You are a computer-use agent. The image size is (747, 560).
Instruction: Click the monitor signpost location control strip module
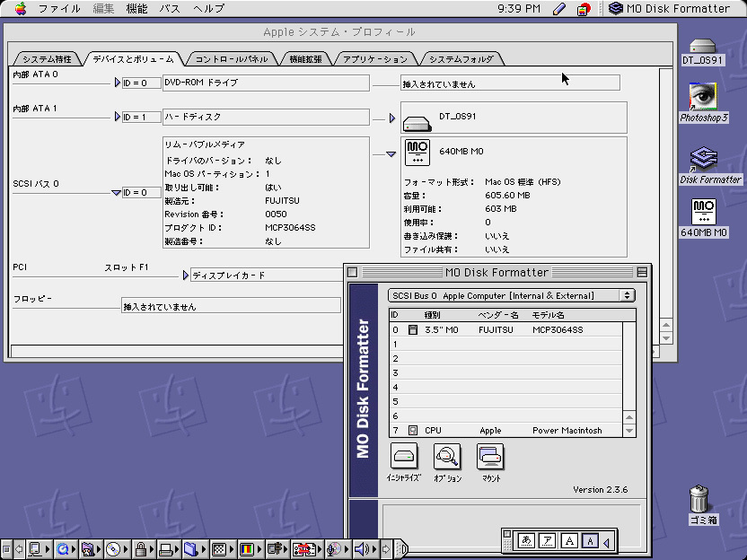[x=276, y=549]
